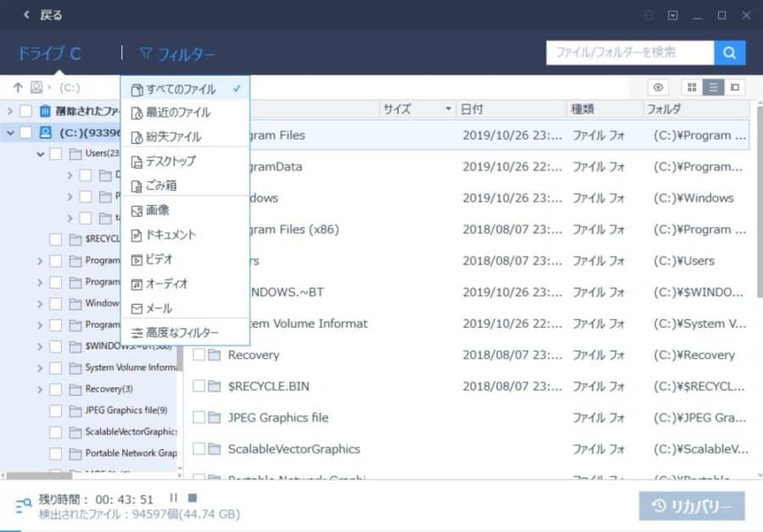This screenshot has height=532, width=763.
Task: Expand the System Volume Information tree node
Action: click(x=40, y=369)
